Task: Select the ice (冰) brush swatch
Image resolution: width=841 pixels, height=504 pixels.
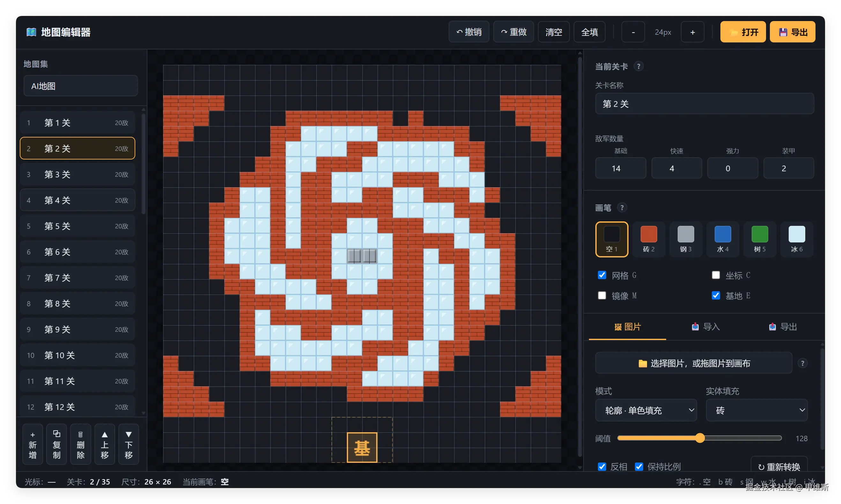Action: (797, 239)
